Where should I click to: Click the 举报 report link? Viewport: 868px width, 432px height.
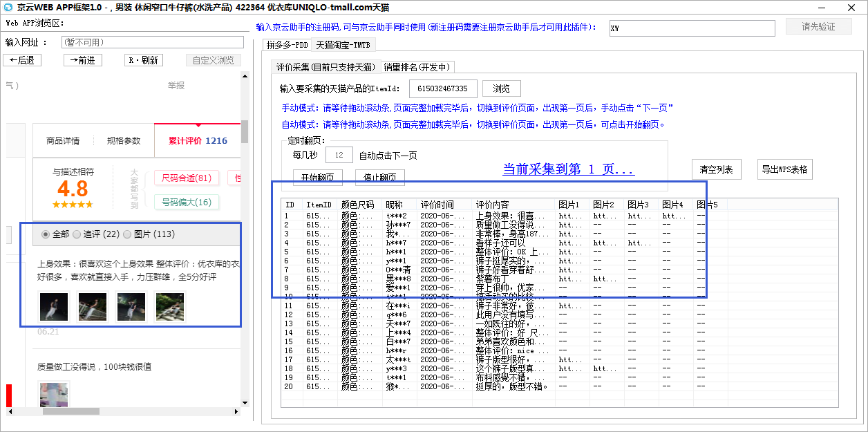coord(176,86)
